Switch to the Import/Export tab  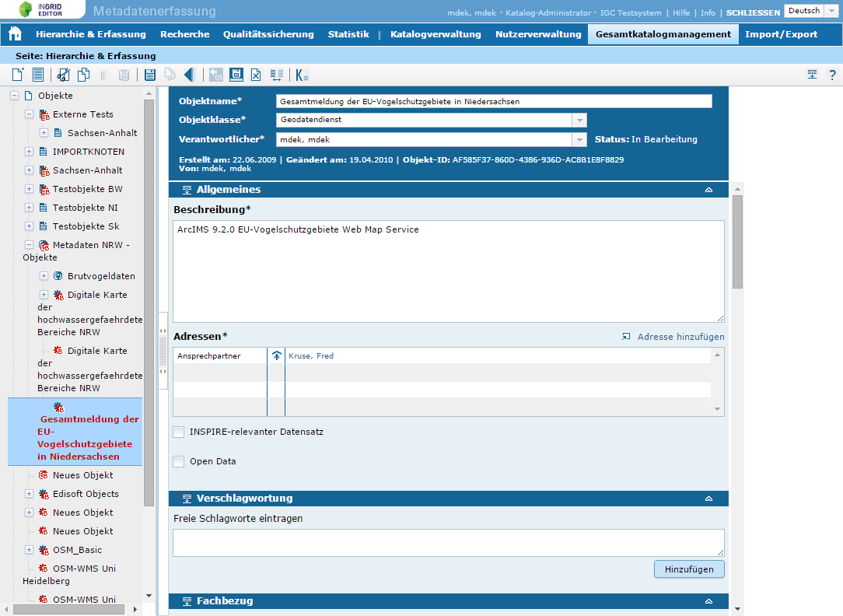tap(781, 34)
